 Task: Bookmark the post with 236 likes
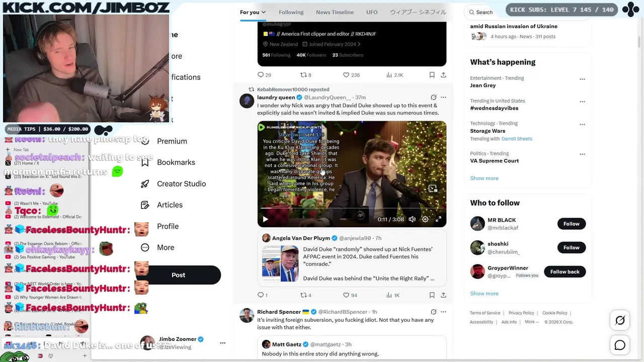point(432,75)
